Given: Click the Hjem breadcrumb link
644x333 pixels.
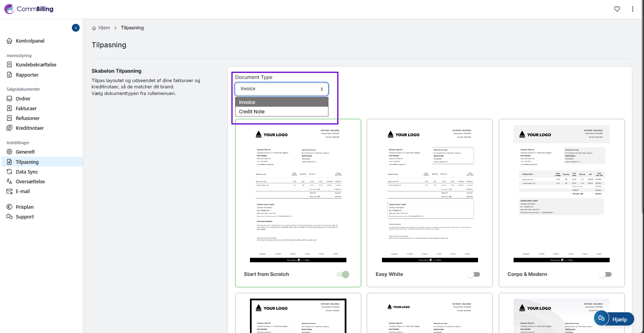Looking at the screenshot, I should [x=104, y=28].
